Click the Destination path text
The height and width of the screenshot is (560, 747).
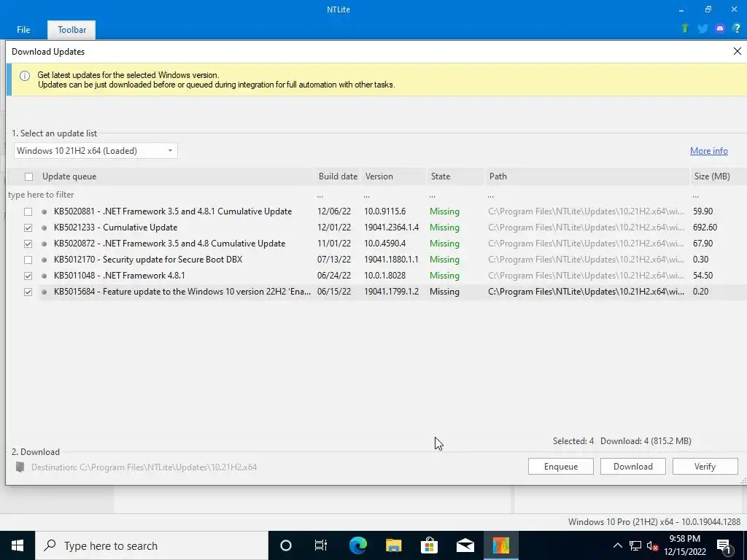click(x=144, y=467)
